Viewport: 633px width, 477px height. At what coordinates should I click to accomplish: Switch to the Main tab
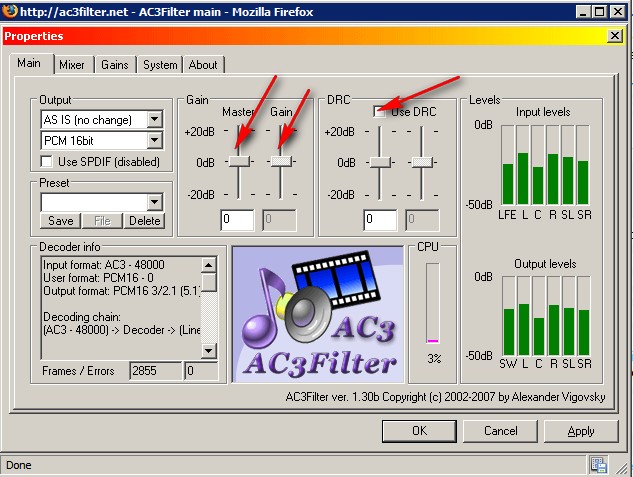pos(29,63)
